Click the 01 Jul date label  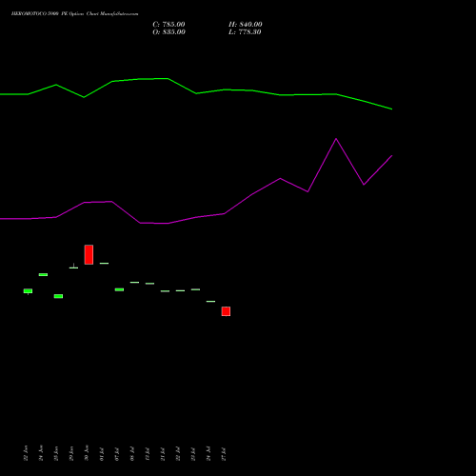(x=102, y=454)
